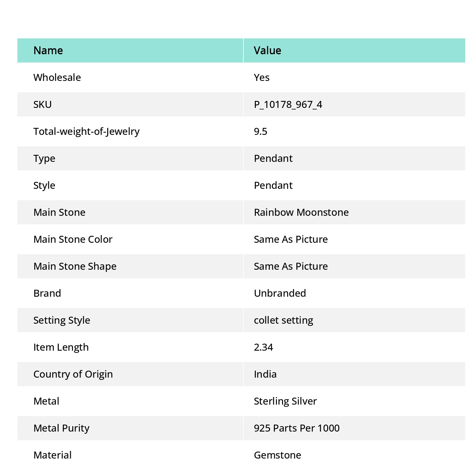Click the 9.5 weight value
Viewport: 476px width, 476px height.
261,131
